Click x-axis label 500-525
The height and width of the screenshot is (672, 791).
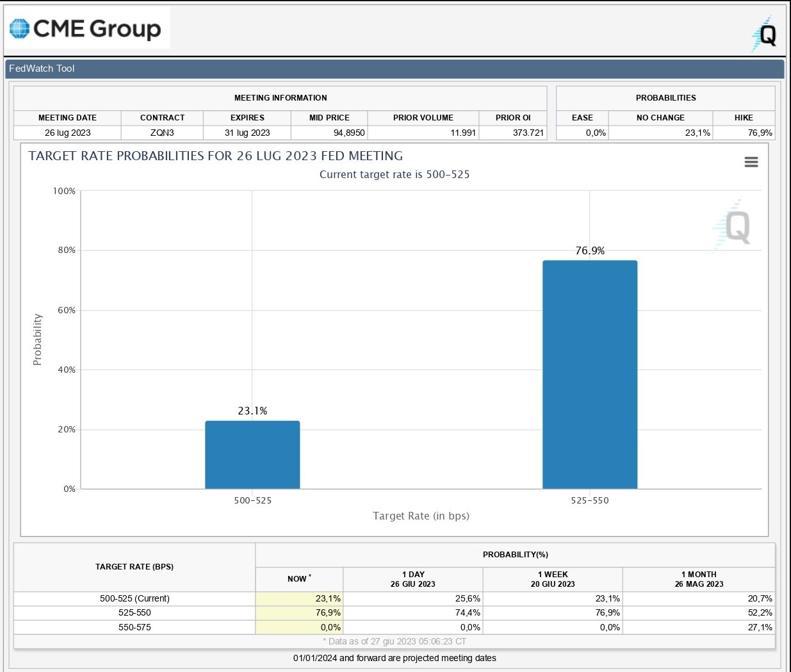[x=252, y=500]
